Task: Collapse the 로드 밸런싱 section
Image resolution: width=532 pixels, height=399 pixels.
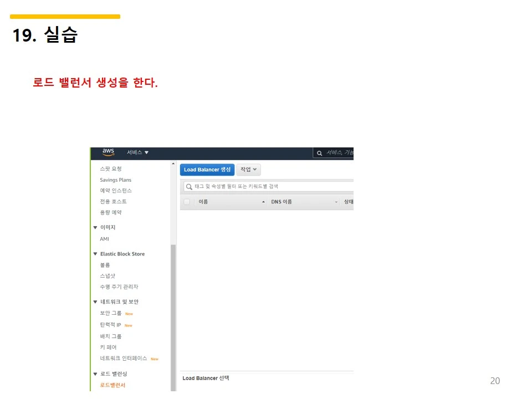Action: [95, 374]
